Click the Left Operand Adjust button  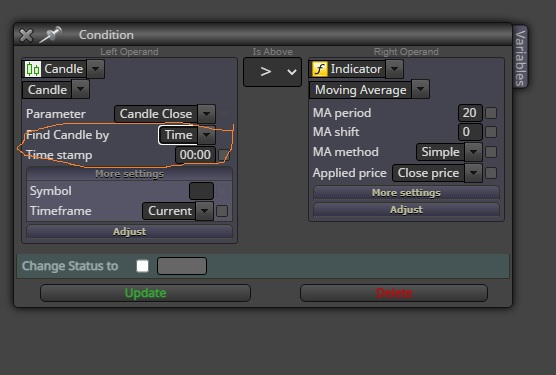tap(129, 231)
